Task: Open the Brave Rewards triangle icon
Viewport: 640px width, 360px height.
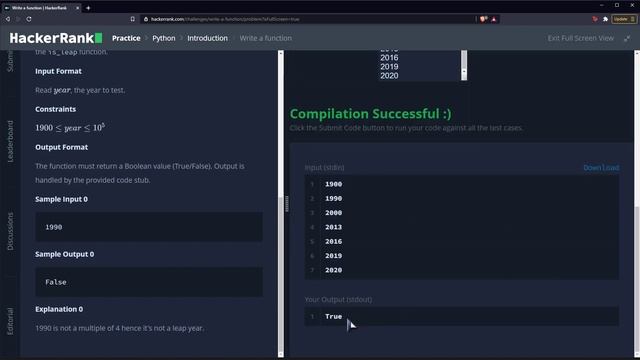Action: [494, 19]
